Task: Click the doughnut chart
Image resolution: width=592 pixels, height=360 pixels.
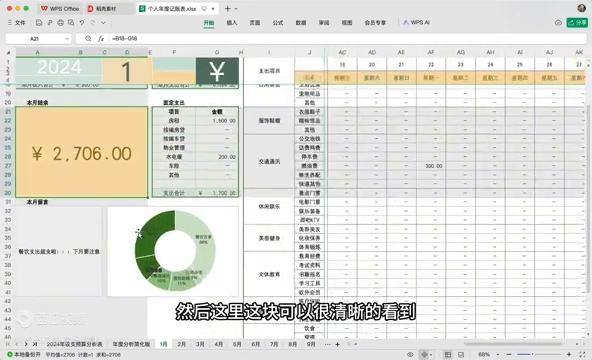Action: coord(174,251)
